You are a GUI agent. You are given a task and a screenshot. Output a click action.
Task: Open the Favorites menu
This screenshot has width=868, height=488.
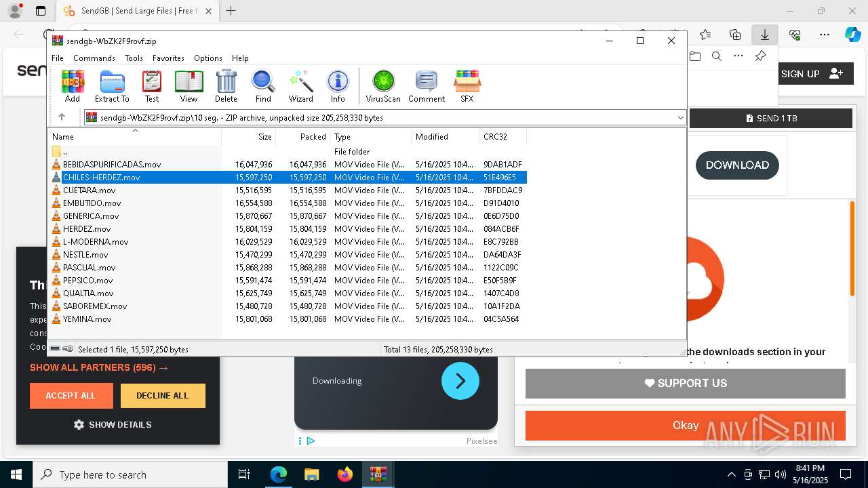point(168,58)
